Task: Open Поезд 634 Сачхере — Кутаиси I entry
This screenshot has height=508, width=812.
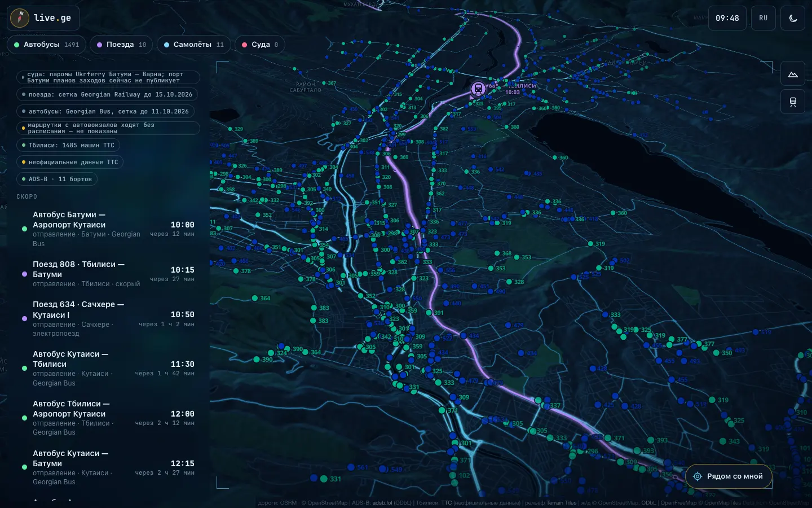Action: tap(108, 319)
